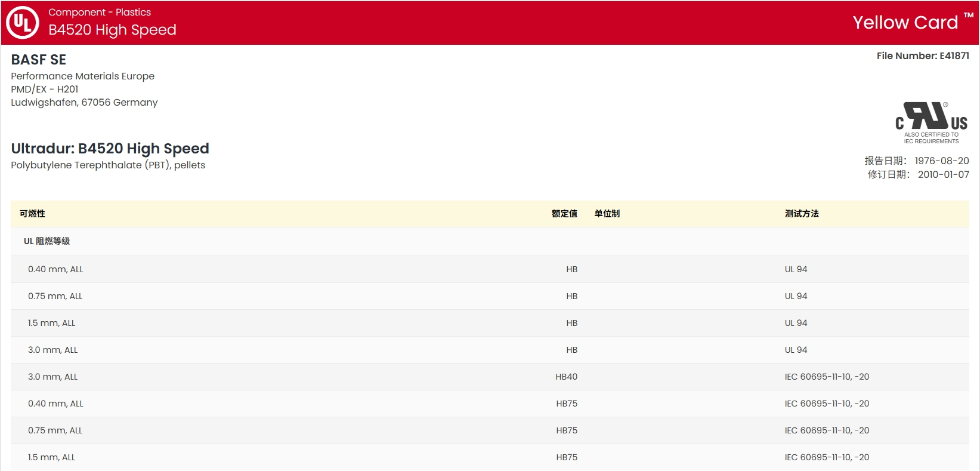Select the 'Component - Plastics' header text
Image resolution: width=980 pixels, height=471 pixels.
[x=100, y=12]
